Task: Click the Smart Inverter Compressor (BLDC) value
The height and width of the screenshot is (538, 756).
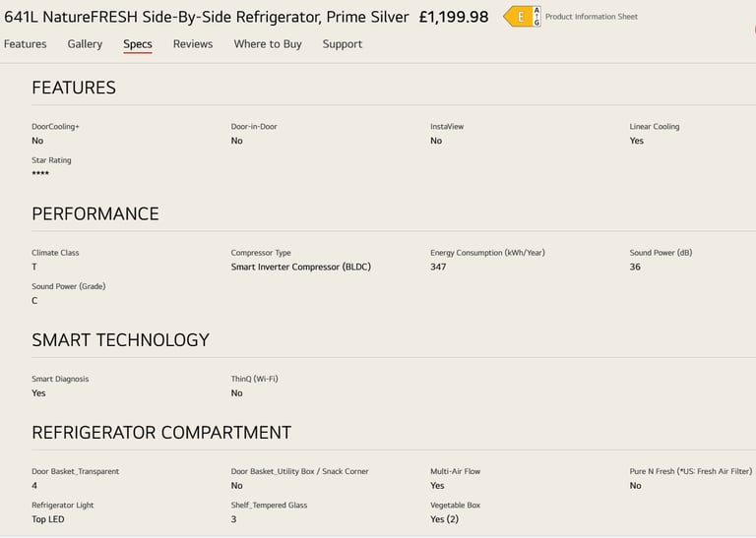Action: click(301, 267)
